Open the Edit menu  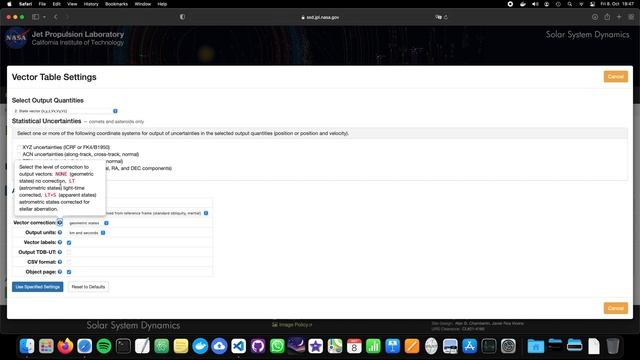(x=56, y=4)
